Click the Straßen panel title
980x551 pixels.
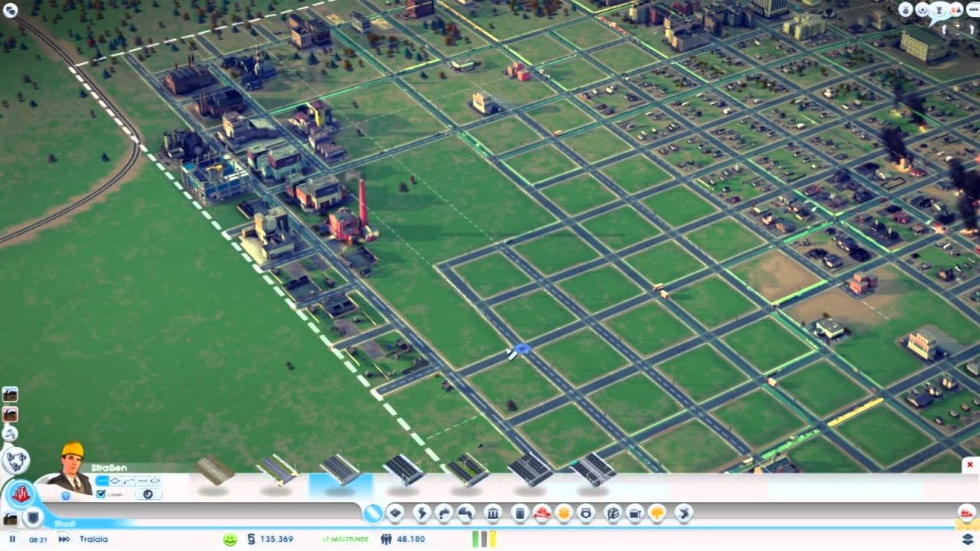pyautogui.click(x=109, y=468)
